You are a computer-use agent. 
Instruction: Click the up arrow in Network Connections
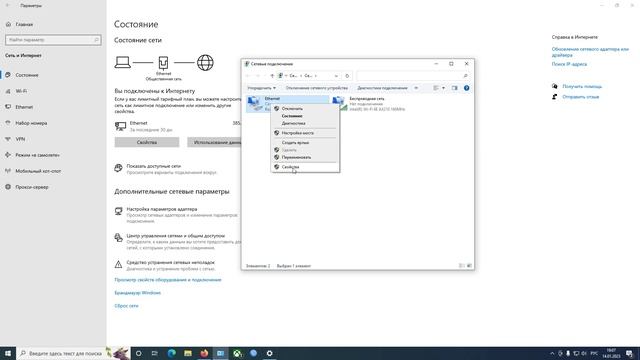click(272, 76)
